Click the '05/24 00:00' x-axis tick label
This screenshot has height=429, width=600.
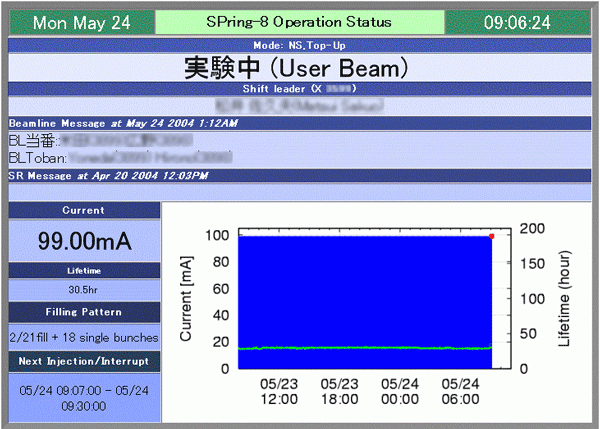pos(400,391)
